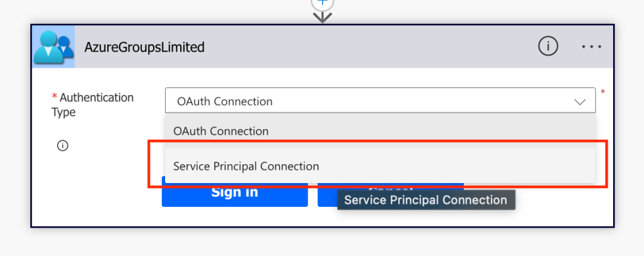
Task: Click the small info icon below Authentication Type
Action: 62,145
